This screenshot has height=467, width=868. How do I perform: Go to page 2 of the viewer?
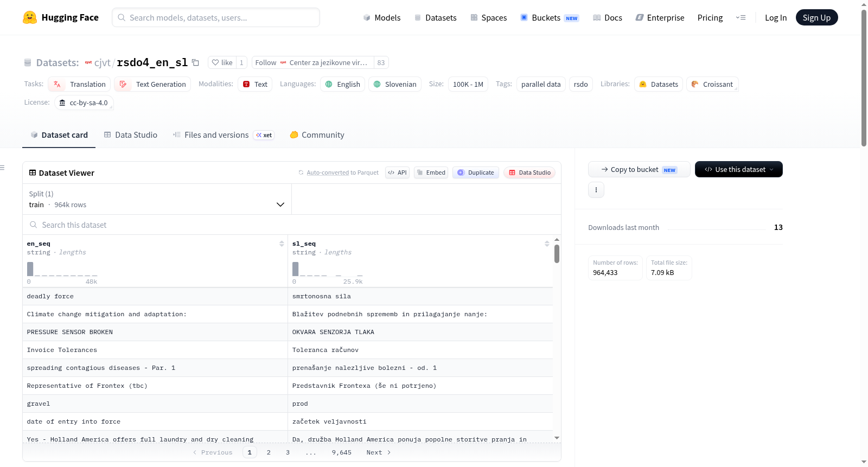[x=269, y=452]
